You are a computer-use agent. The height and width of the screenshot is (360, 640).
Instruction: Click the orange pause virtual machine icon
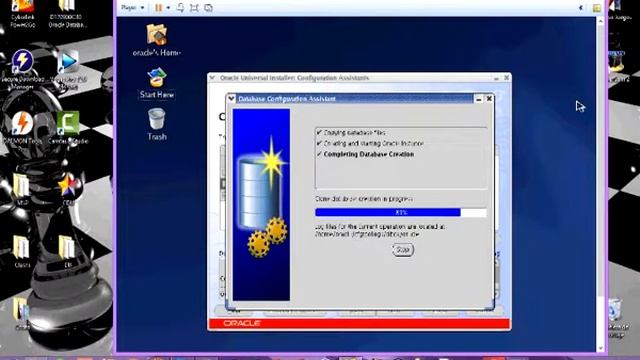pos(158,8)
